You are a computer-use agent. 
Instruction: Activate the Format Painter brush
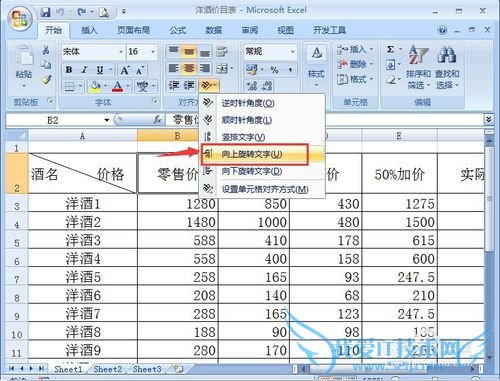click(x=46, y=79)
